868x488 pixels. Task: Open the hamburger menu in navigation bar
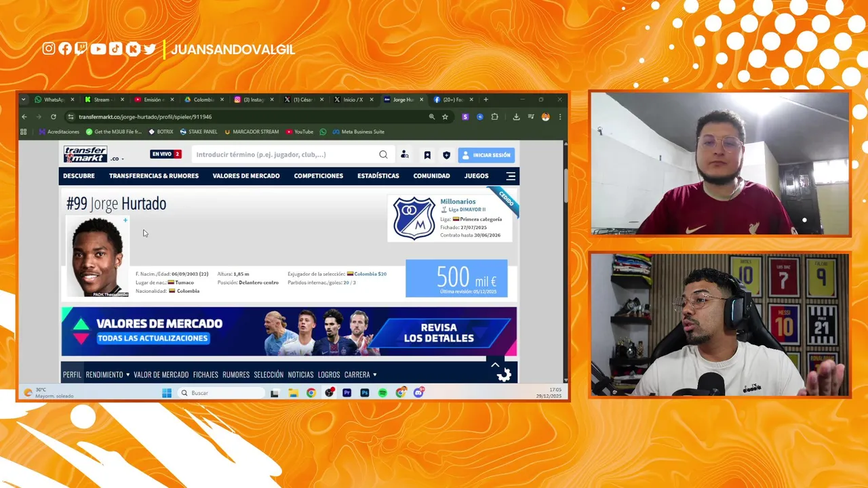511,176
